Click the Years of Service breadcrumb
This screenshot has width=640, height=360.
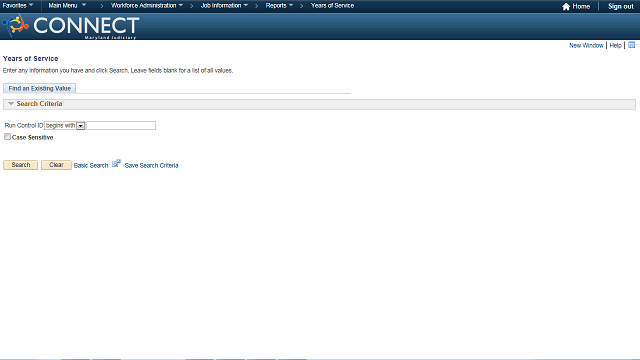tap(332, 6)
